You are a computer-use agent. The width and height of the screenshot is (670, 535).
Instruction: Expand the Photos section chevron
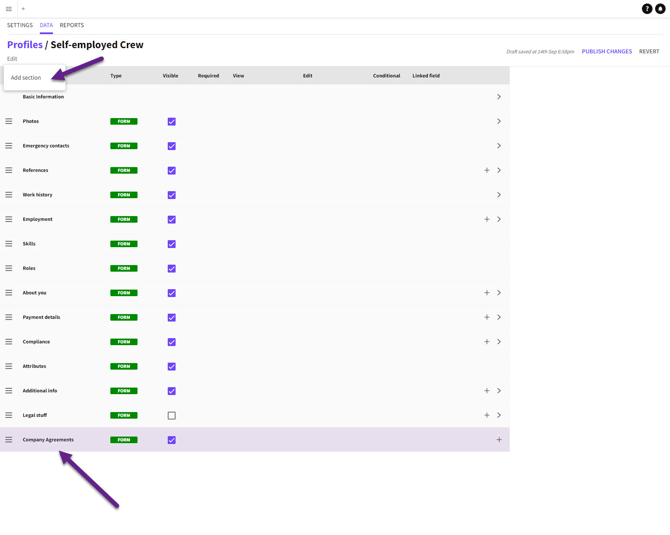point(499,121)
